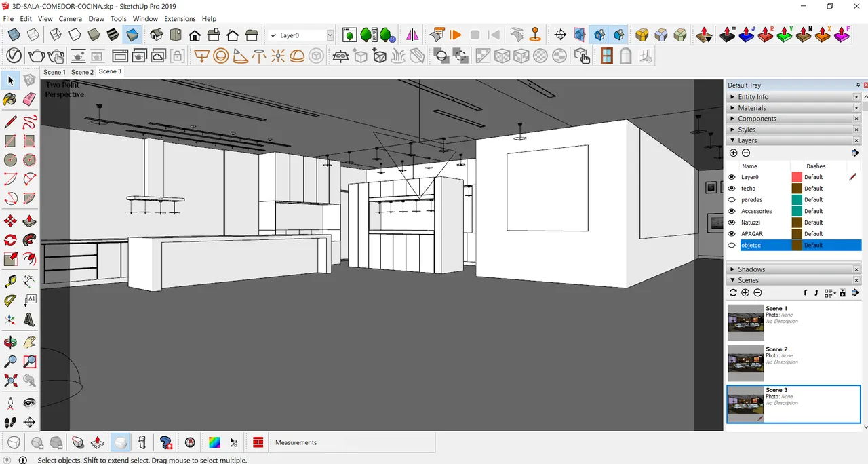Select the Scene 1 thumbnail
868x464 pixels.
(745, 322)
